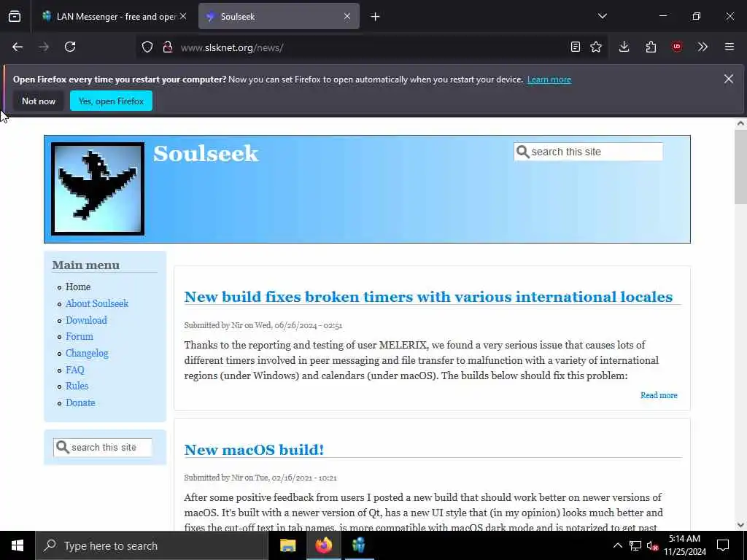Viewport: 747px width, 560px height.
Task: Open network status tray icon
Action: point(635,545)
